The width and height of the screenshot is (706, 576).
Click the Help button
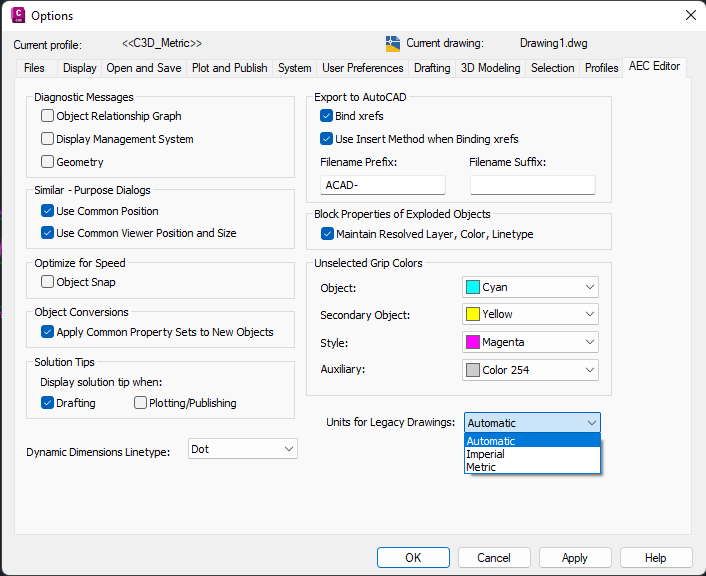point(656,558)
